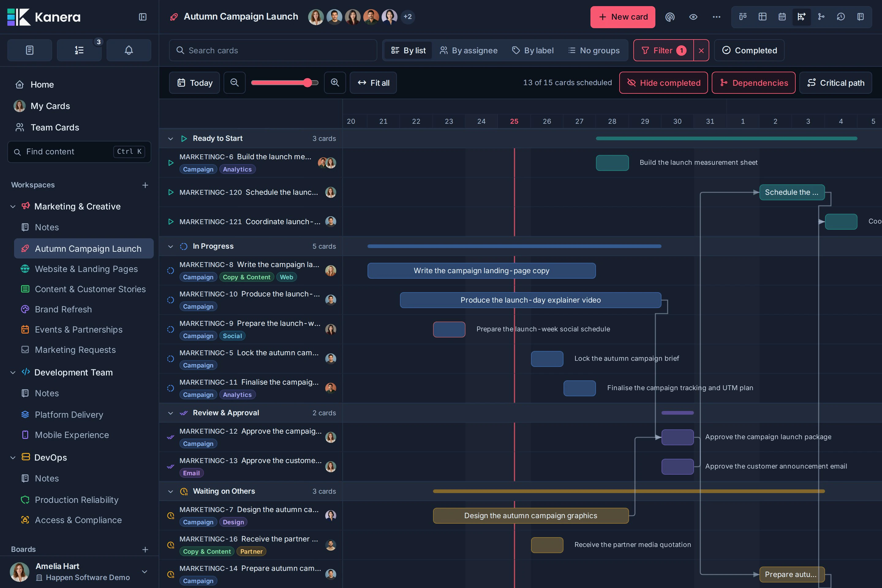882x588 pixels.
Task: Collapse the Ready to Start group
Action: coord(171,138)
